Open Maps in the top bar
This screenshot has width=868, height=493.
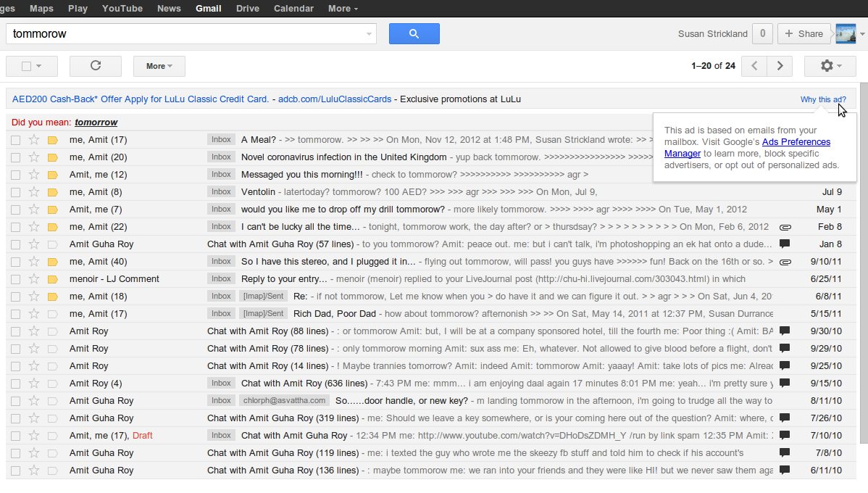tap(41, 8)
